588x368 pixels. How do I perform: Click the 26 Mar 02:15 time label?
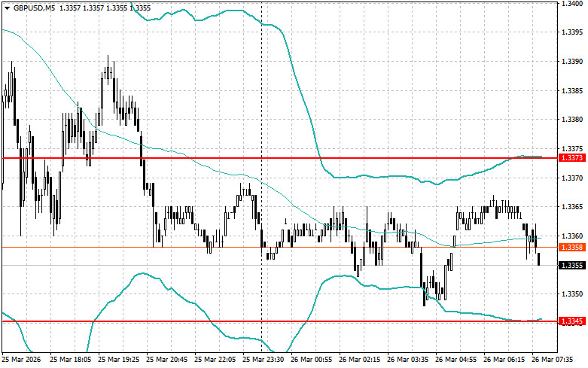pos(360,360)
